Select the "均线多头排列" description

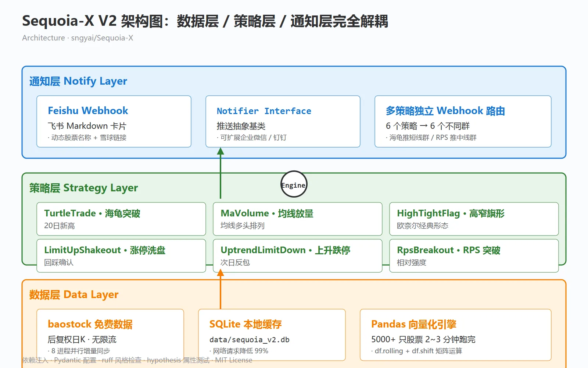[243, 226]
